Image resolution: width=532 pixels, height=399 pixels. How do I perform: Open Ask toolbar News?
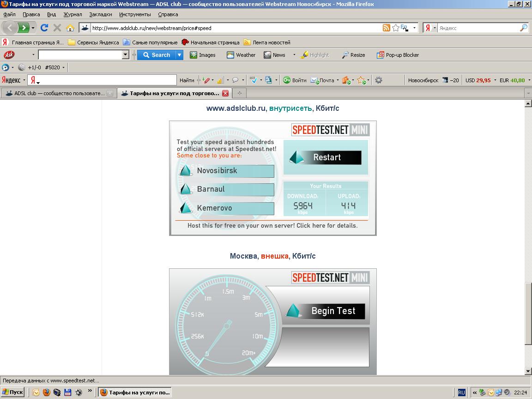274,55
